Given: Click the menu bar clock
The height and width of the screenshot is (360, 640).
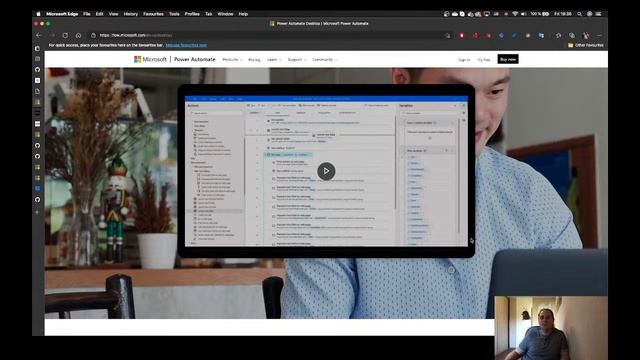Looking at the screenshot, I should click(x=563, y=14).
